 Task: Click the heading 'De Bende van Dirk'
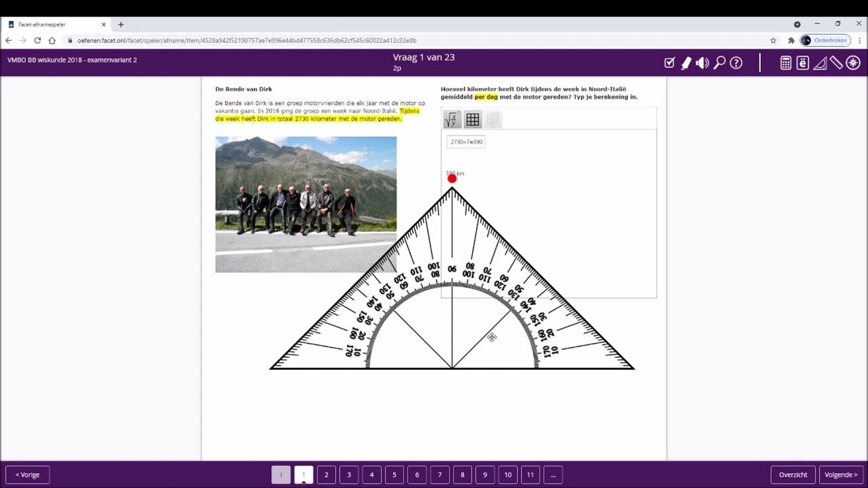(243, 89)
